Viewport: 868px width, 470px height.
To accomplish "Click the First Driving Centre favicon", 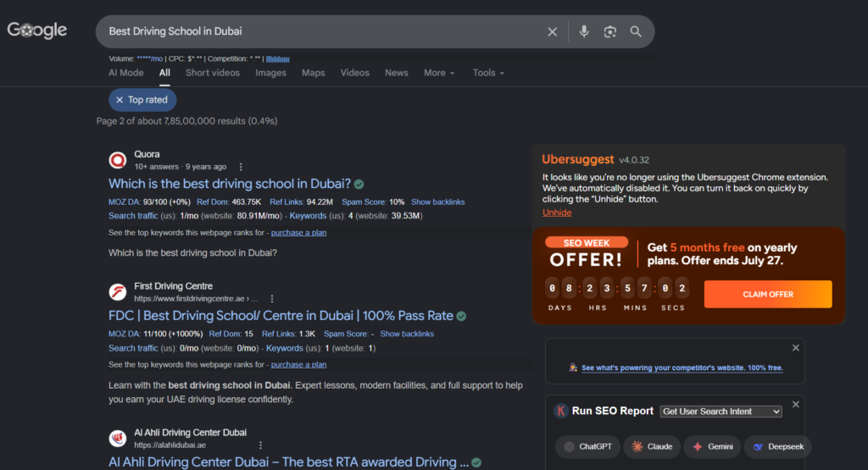I will (117, 292).
